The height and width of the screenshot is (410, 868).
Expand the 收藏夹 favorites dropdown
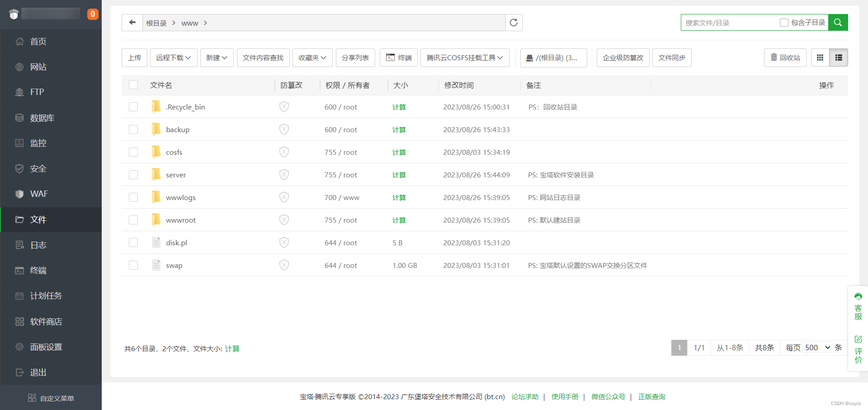[x=312, y=57]
